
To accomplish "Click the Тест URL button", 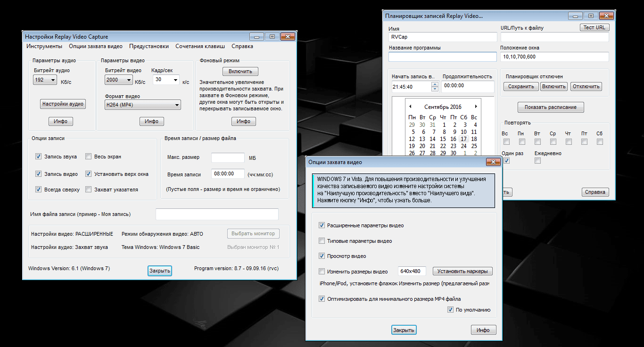I will 594,27.
